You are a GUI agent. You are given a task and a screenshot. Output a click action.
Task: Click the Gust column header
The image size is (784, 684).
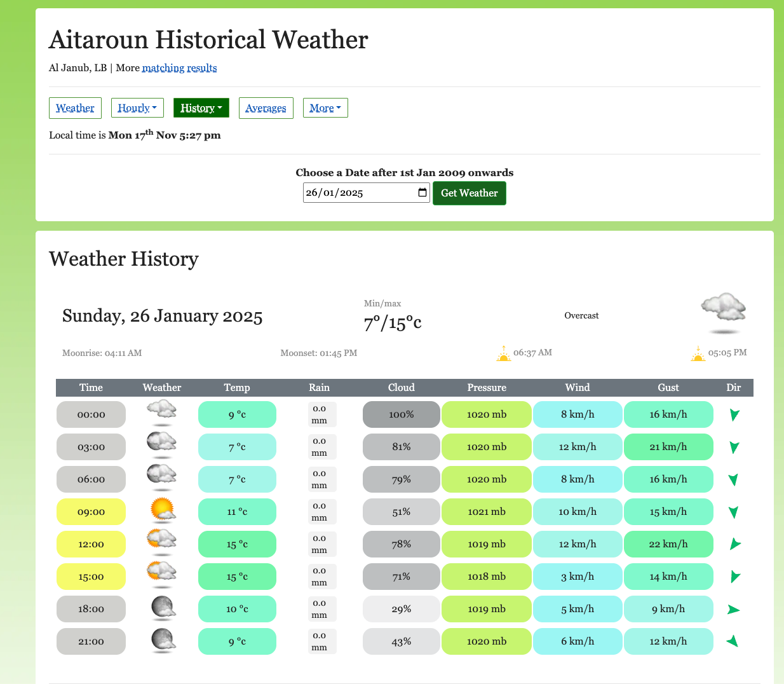(x=668, y=388)
